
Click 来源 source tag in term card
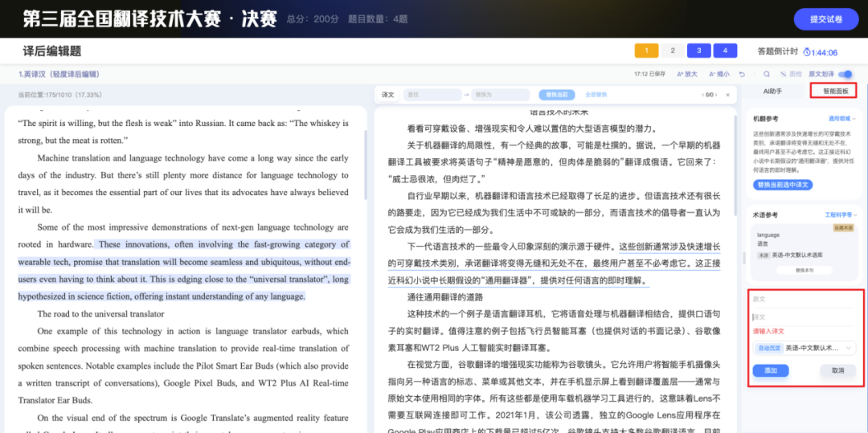pyautogui.click(x=763, y=256)
